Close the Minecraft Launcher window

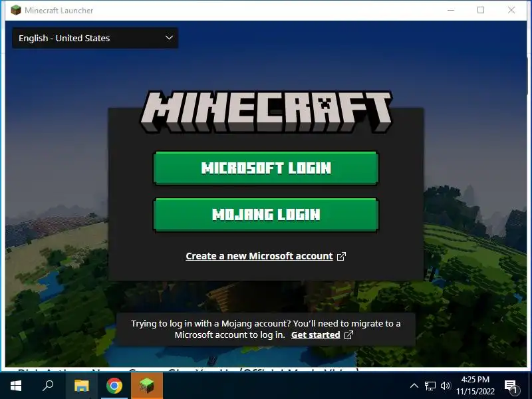tap(511, 10)
